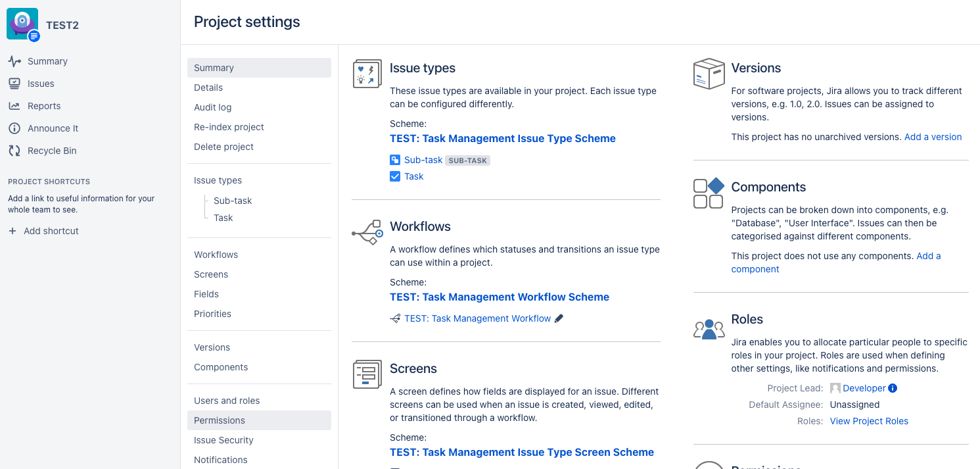The width and height of the screenshot is (980, 469).
Task: Click the info icon next to Developer
Action: pyautogui.click(x=893, y=388)
